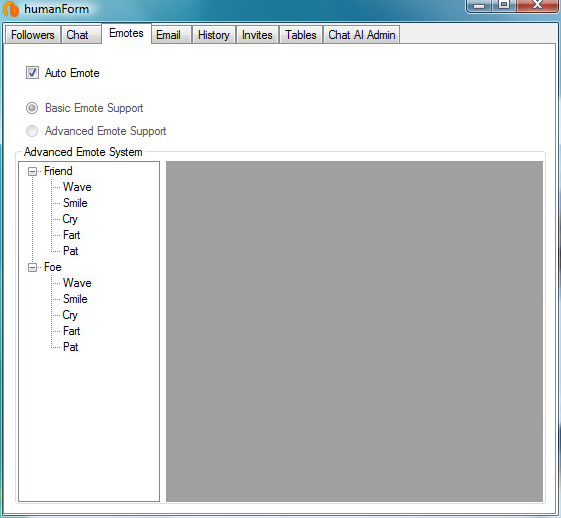Select Fart under the Foe node
561x518 pixels.
tap(72, 331)
